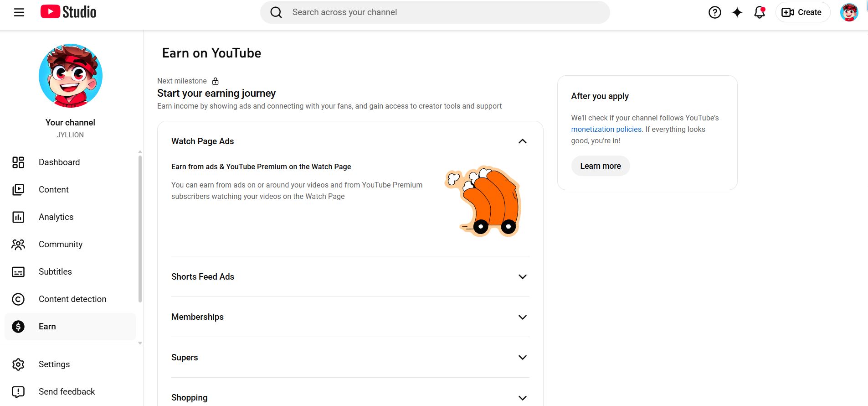Viewport: 868px width, 406px height.
Task: Focus the Search across your channel field
Action: tap(435, 12)
